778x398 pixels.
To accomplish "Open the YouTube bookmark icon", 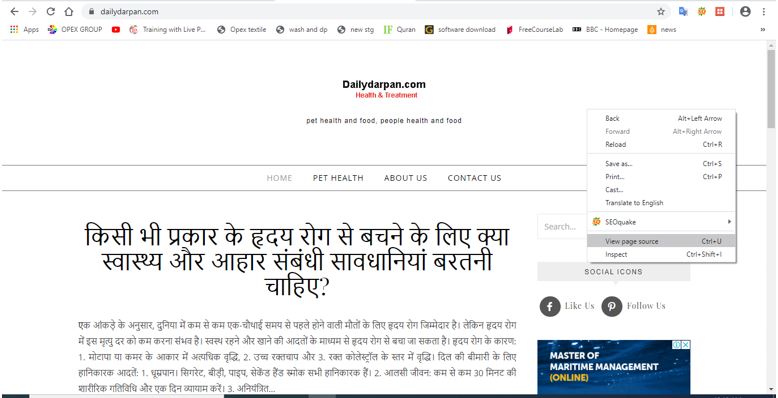I will pos(116,30).
